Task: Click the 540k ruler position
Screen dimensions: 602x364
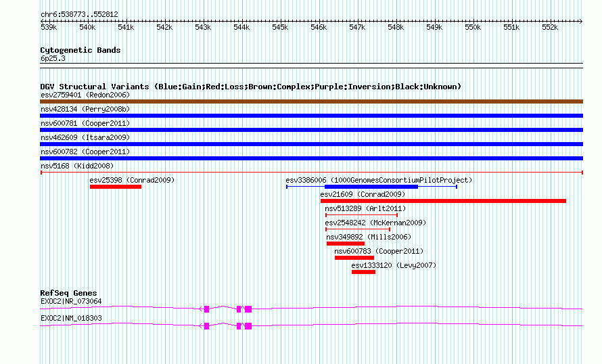Action: click(87, 27)
